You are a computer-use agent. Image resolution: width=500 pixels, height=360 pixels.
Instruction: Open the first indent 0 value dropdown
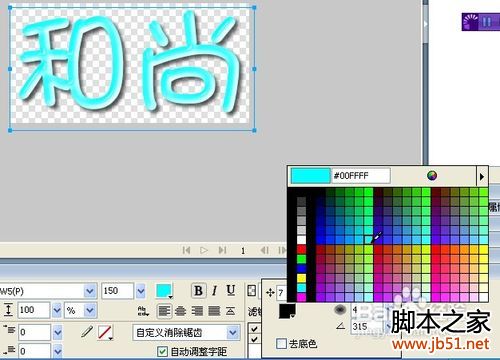click(57, 332)
